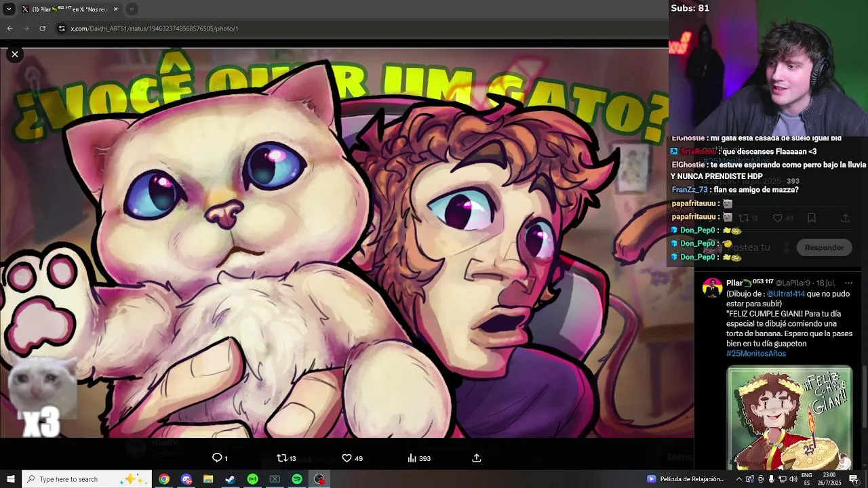Go forward with the browser forward arrow
The width and height of the screenshot is (868, 488).
tap(26, 28)
